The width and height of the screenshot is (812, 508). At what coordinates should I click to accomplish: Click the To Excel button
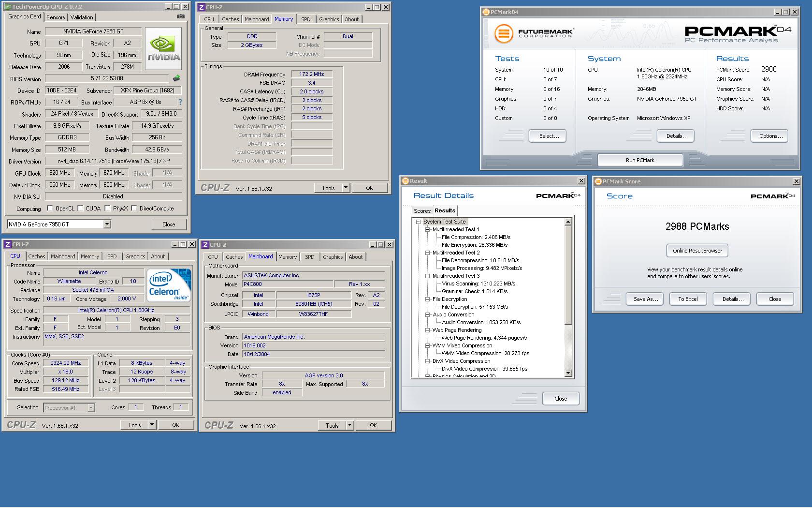(688, 299)
